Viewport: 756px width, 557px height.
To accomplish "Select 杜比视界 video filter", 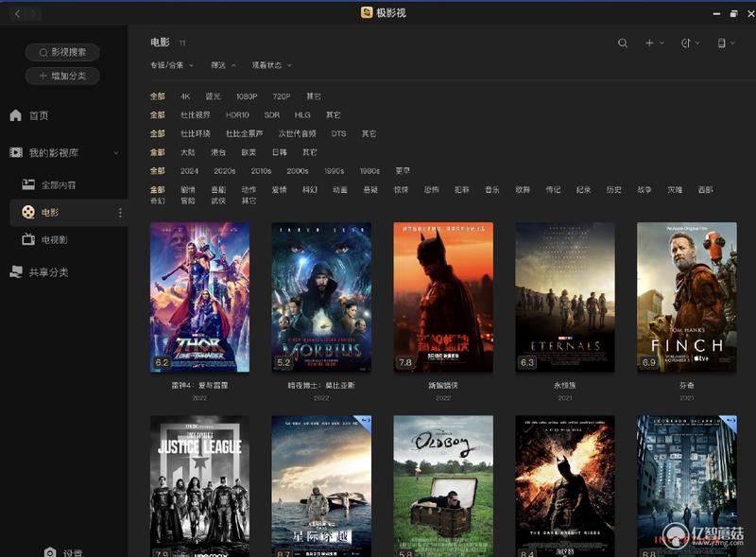I will click(196, 114).
